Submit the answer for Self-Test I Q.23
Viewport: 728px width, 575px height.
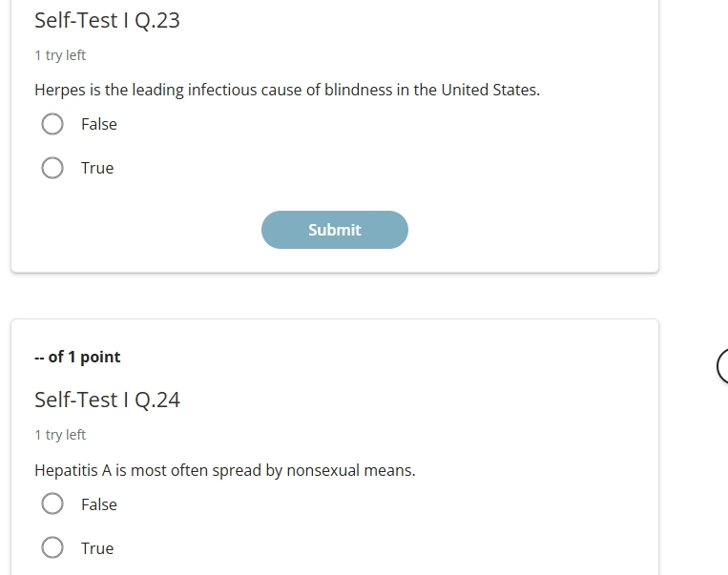coord(335,230)
